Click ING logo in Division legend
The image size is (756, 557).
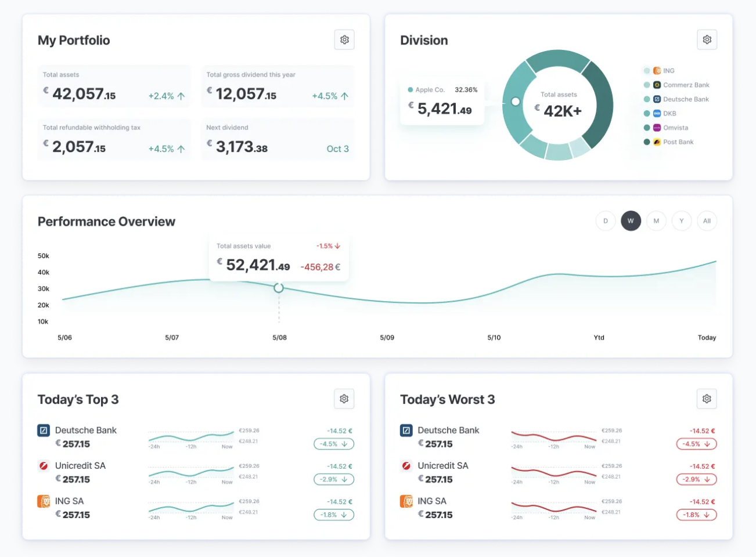click(x=657, y=71)
